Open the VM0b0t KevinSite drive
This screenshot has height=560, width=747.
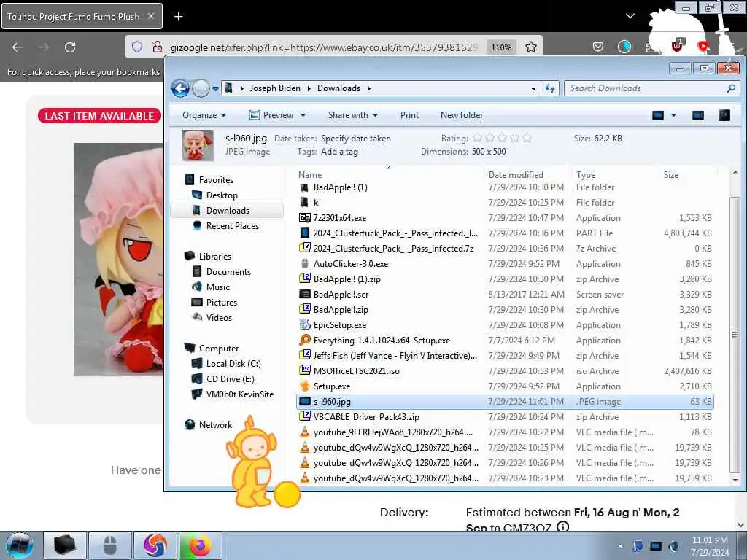(x=239, y=394)
